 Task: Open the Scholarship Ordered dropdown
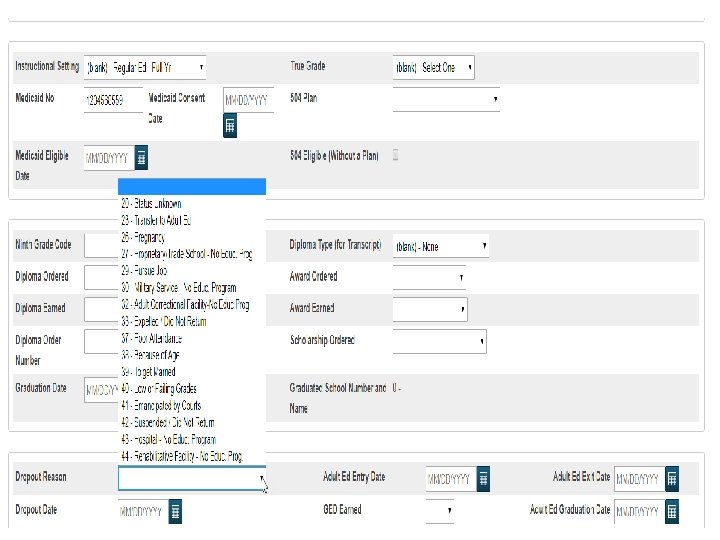tap(439, 341)
